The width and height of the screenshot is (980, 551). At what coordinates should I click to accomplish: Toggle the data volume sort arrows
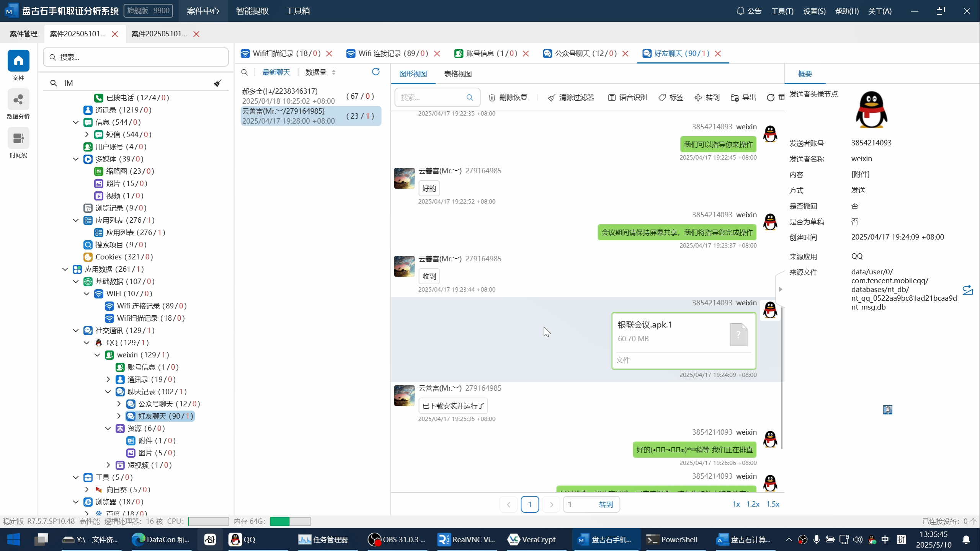point(333,72)
